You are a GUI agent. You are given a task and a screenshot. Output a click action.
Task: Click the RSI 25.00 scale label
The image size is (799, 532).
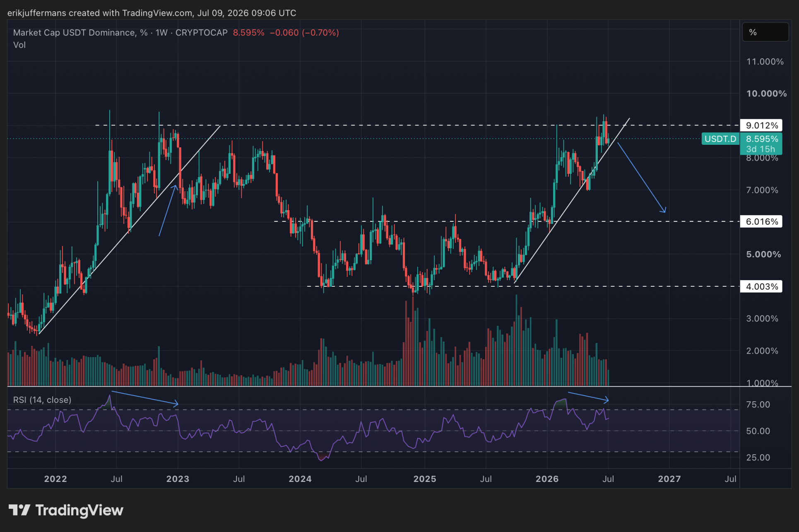758,458
